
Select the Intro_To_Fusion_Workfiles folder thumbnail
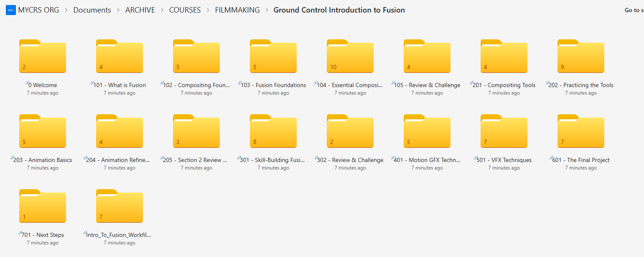click(120, 206)
